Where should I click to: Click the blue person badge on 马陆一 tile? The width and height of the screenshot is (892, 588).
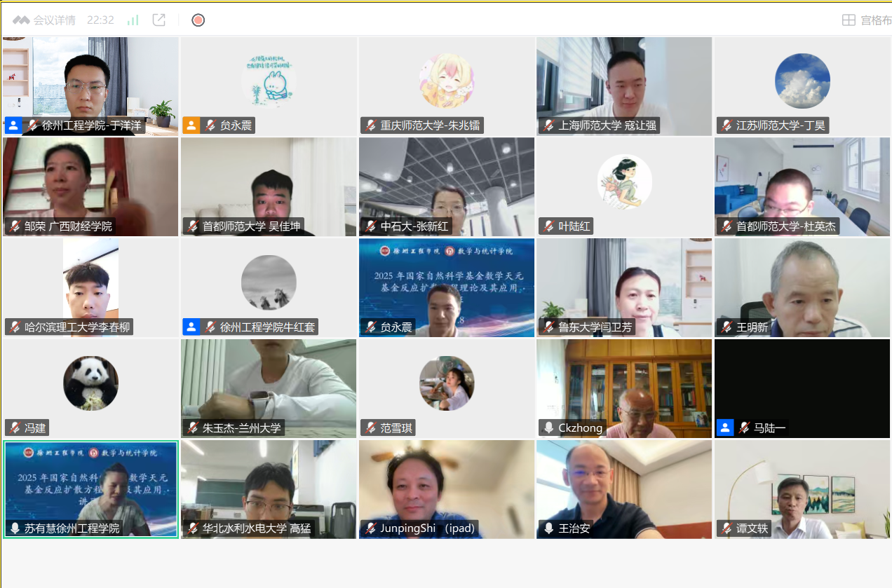[725, 428]
